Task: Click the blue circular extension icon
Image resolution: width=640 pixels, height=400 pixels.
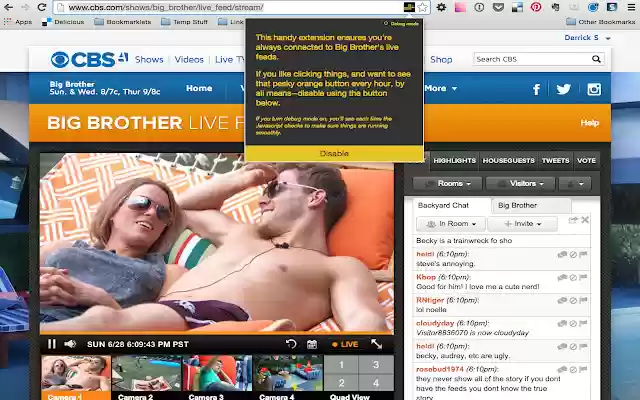Action: (x=593, y=7)
